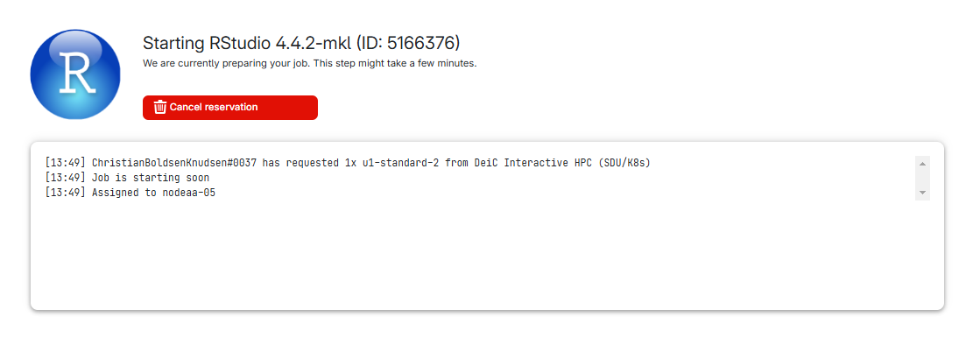Viewport: 980px width, 338px height.
Task: Click the [13:49] timestamp before 'Assigned to'
Action: (x=65, y=193)
